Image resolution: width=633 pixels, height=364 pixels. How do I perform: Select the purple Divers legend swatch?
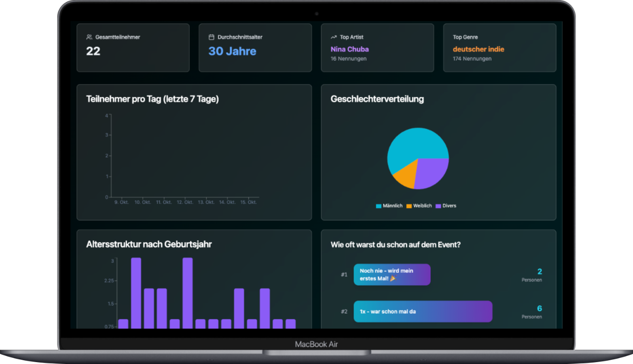coord(438,206)
